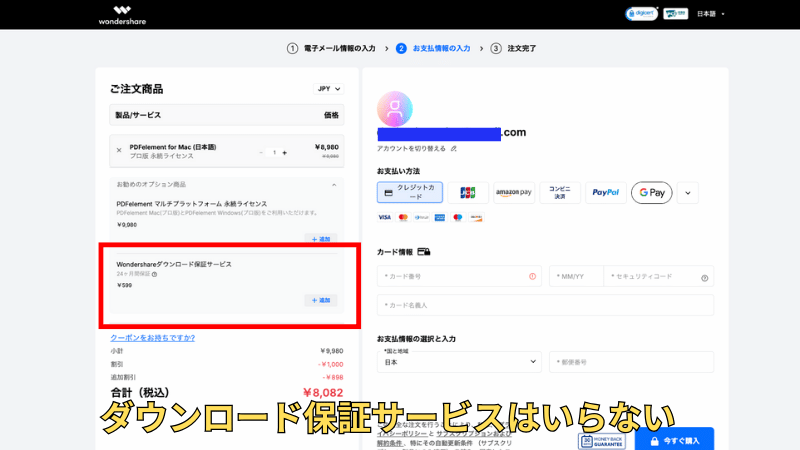This screenshot has width=800, height=450.
Task: Select PayPal payment method
Action: coord(606,192)
